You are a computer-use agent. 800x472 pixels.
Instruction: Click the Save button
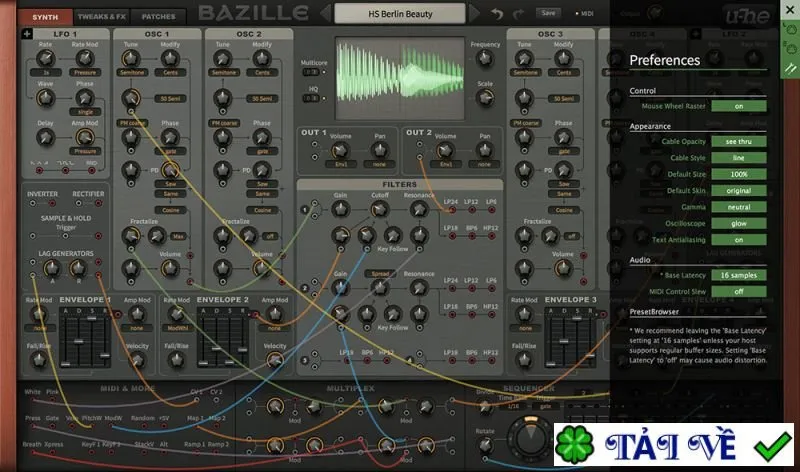coord(548,13)
